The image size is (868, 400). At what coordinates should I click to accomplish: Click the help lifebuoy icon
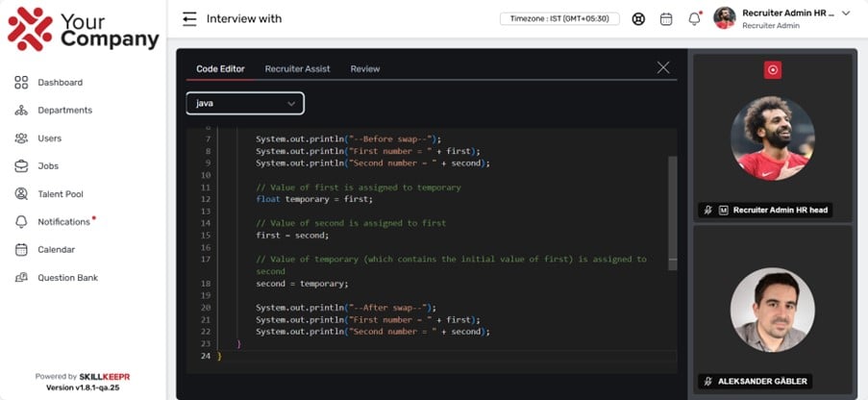point(638,18)
